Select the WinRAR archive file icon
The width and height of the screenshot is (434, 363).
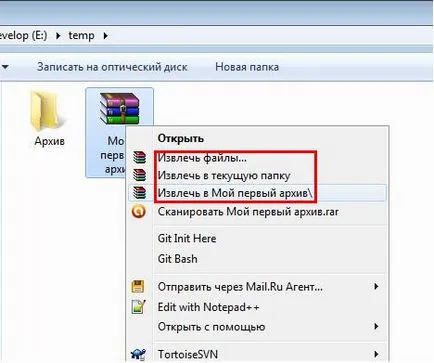[119, 109]
